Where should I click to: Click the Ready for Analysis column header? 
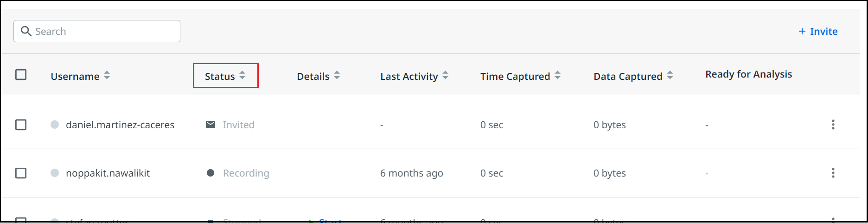(x=748, y=74)
